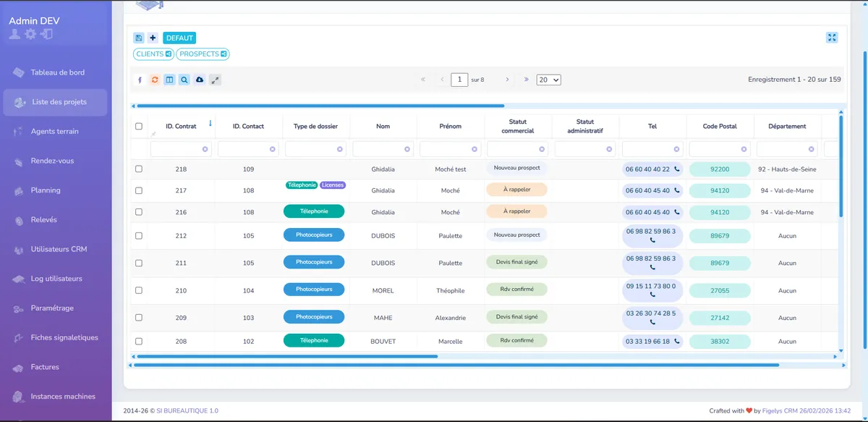Click the share icon on PROSPECTS tag
The image size is (868, 422).
point(224,54)
